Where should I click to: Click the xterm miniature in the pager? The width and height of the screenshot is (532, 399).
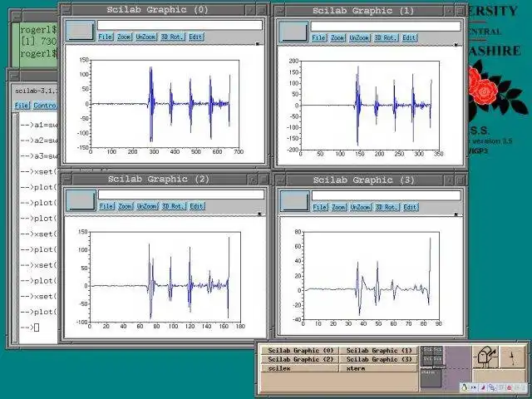[431, 378]
